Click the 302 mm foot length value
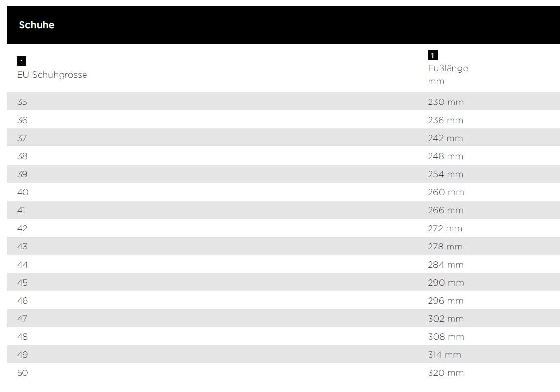560x392 pixels. [x=445, y=319]
